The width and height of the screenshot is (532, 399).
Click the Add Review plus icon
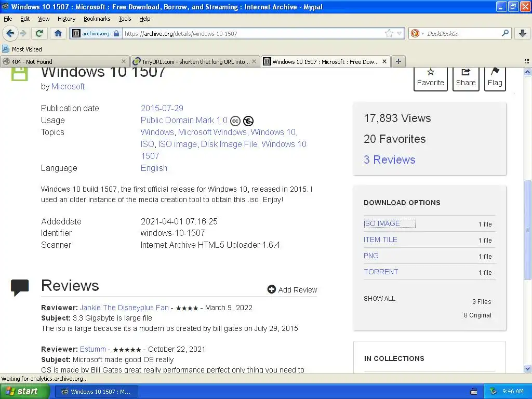(271, 289)
